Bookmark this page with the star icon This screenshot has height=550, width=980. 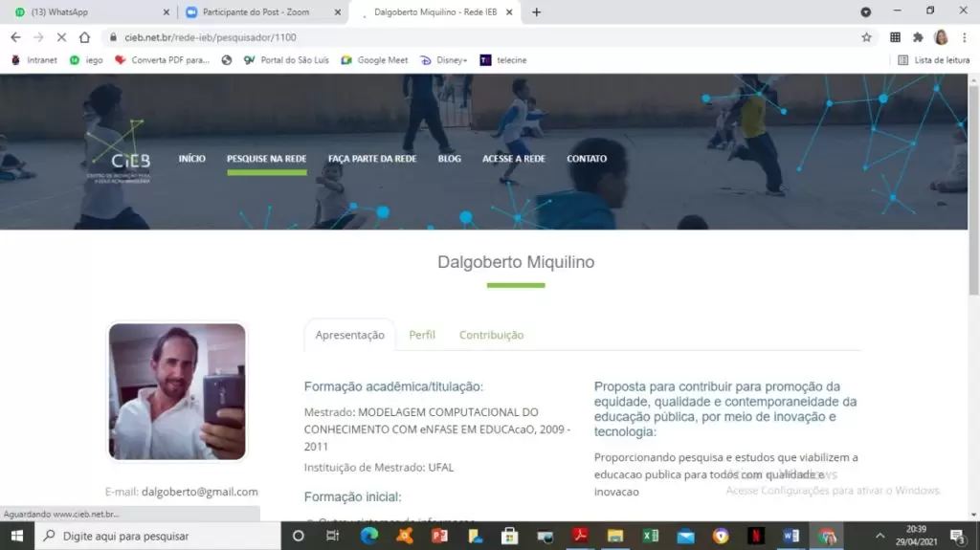click(866, 37)
